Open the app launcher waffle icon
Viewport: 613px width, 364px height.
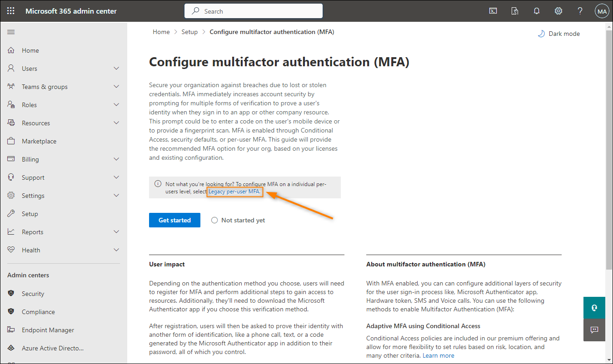point(11,11)
